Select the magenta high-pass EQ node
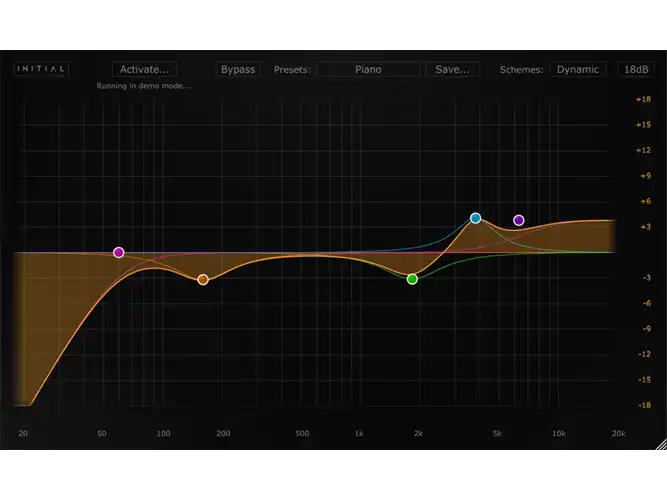The height and width of the screenshot is (500, 667). coord(119,252)
